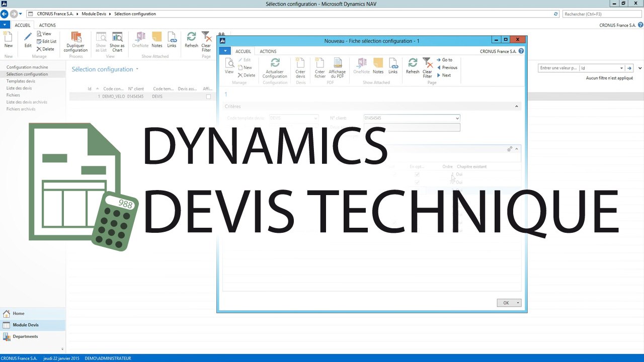
Task: Click Affichage du PDF icon
Action: pyautogui.click(x=337, y=63)
